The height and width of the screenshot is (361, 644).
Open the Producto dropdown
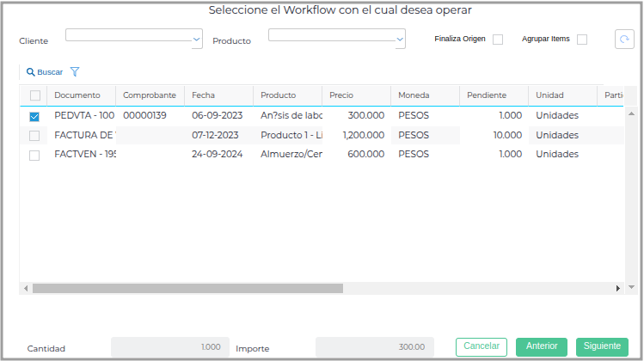[x=400, y=39]
